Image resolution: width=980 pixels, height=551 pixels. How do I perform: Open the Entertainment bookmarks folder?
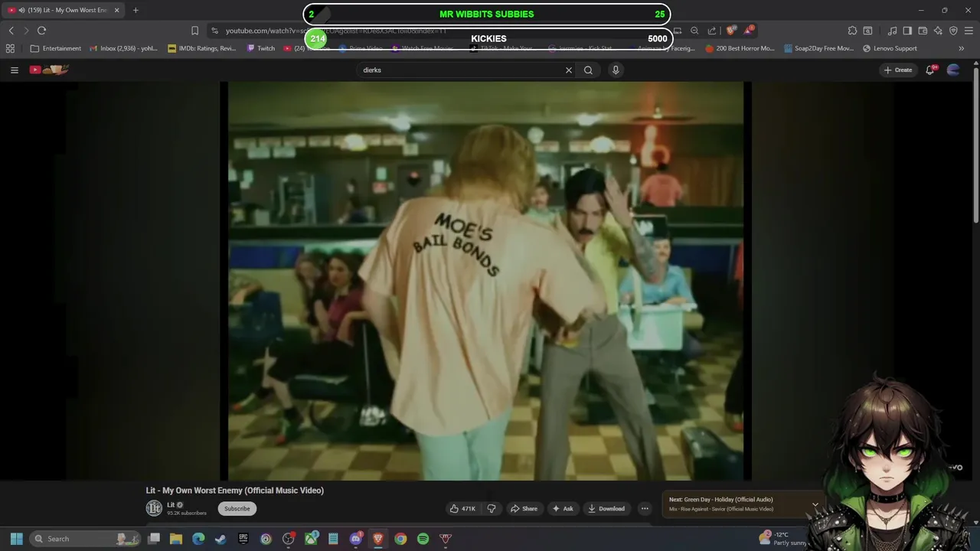pos(55,48)
